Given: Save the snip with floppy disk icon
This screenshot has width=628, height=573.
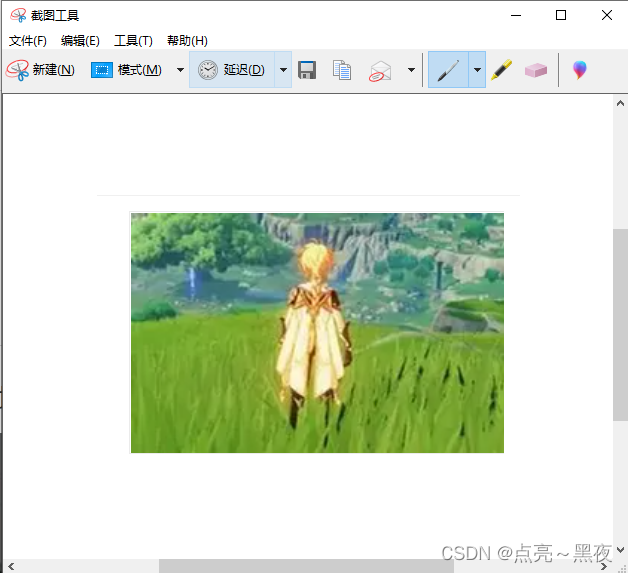Looking at the screenshot, I should click(x=307, y=70).
